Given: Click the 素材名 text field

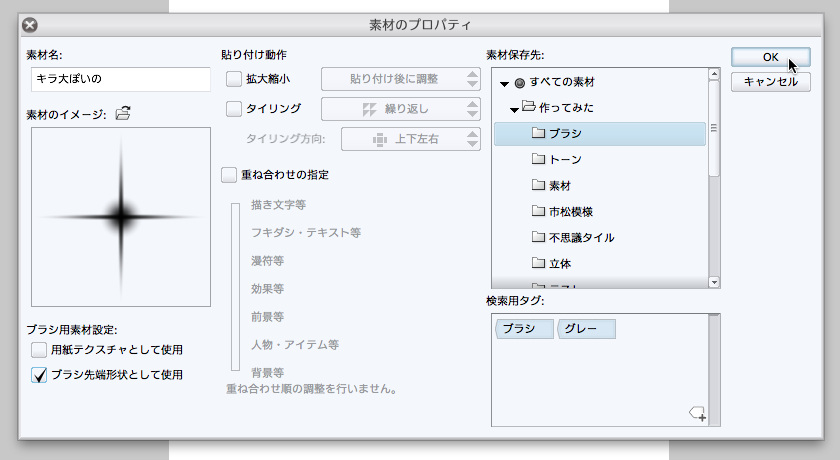Looking at the screenshot, I should point(118,79).
